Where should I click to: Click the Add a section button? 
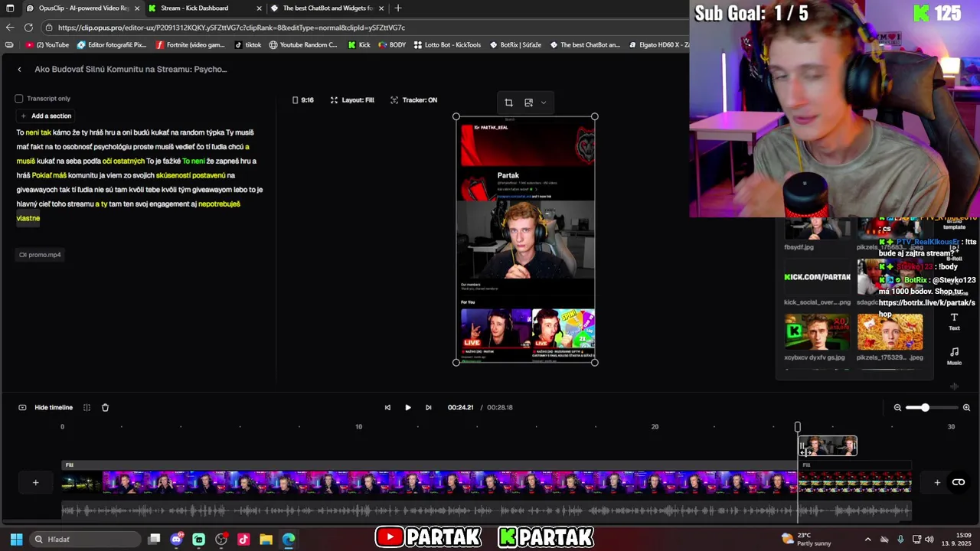pos(46,116)
